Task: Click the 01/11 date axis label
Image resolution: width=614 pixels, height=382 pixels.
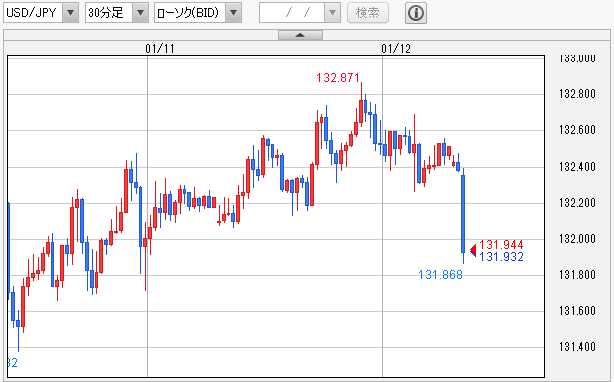Action: click(160, 49)
